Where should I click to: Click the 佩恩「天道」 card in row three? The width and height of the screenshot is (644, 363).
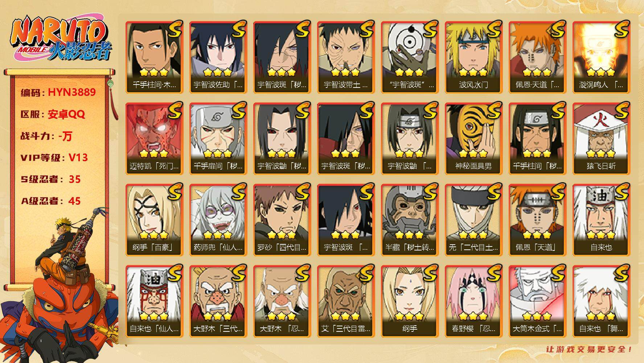537,220
